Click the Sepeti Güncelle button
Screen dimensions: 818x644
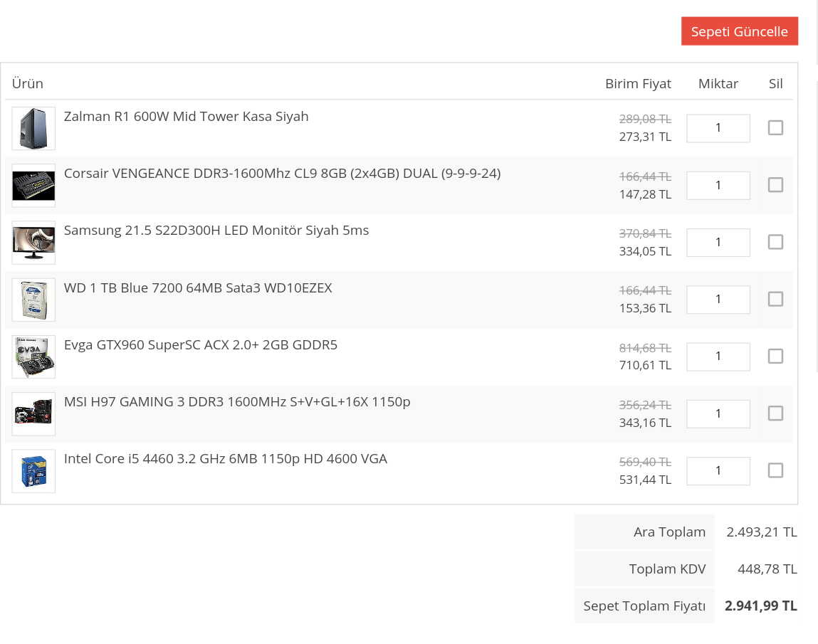[739, 31]
